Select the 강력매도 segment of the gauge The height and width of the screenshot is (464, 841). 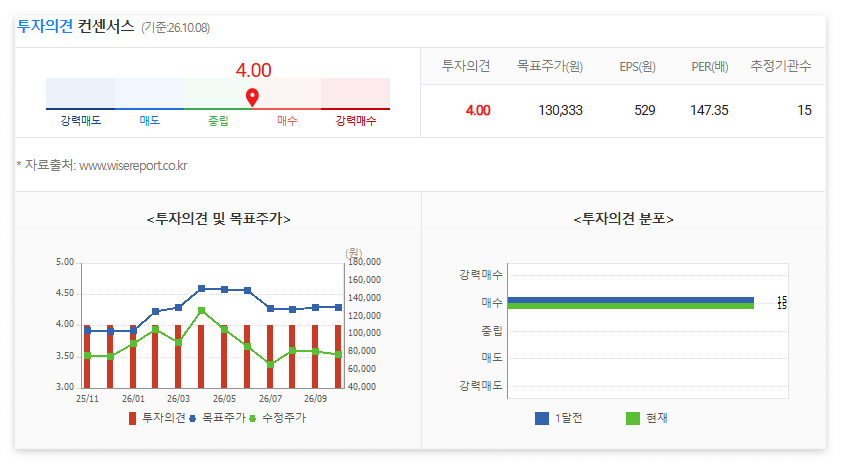pos(80,94)
